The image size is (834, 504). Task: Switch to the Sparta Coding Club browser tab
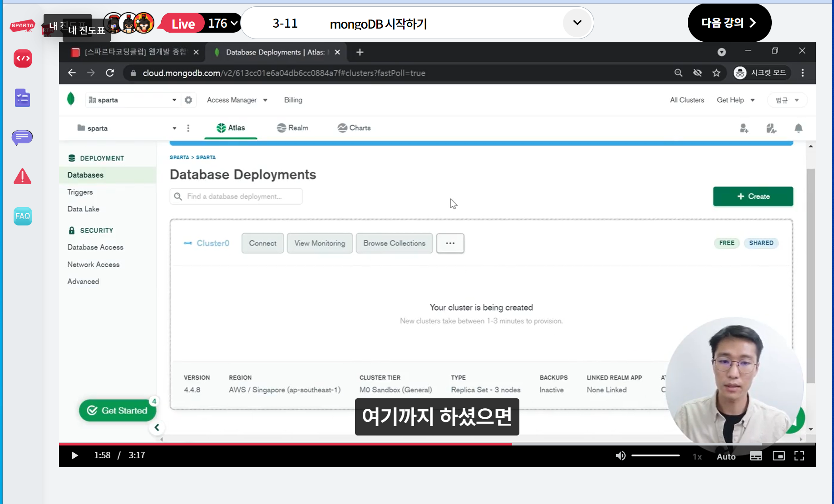134,52
